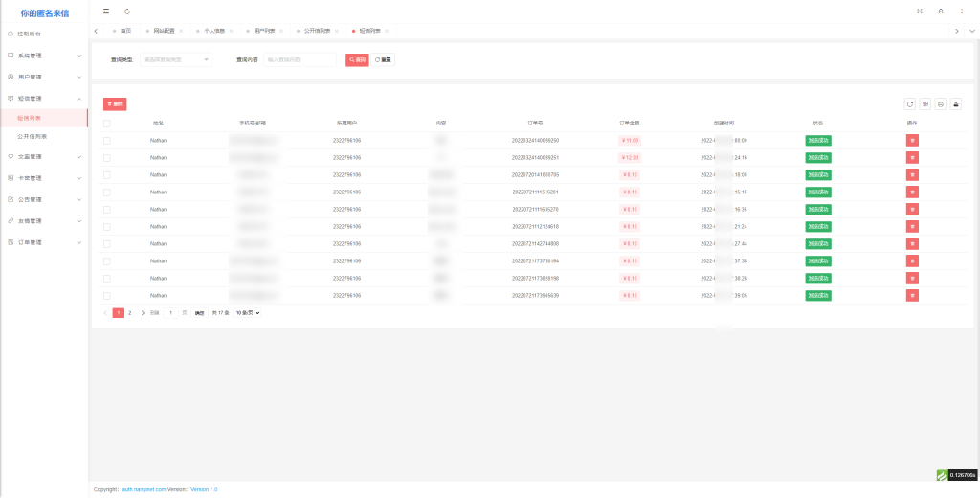This screenshot has height=498, width=980.
Task: Open the user profile icon menu
Action: click(941, 11)
